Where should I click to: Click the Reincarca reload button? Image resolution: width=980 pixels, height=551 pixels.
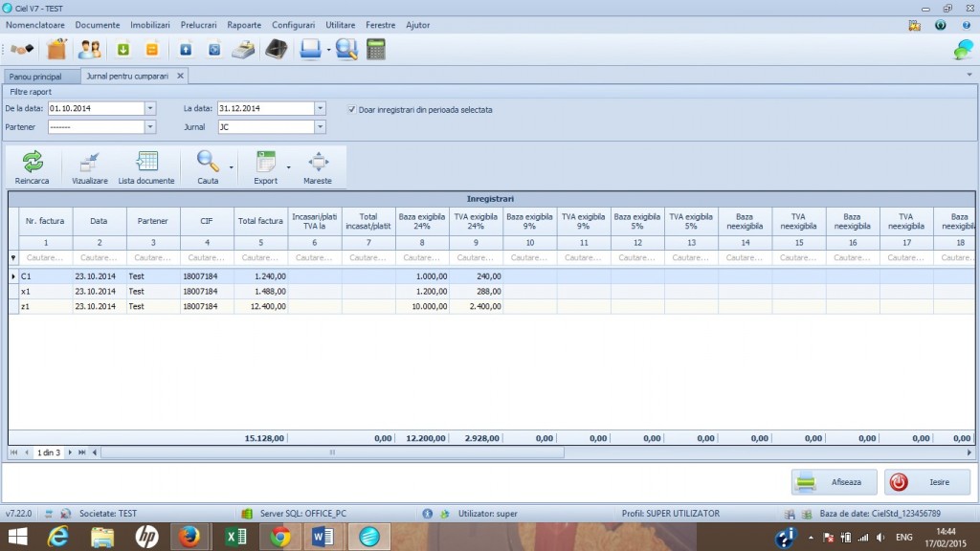(33, 167)
